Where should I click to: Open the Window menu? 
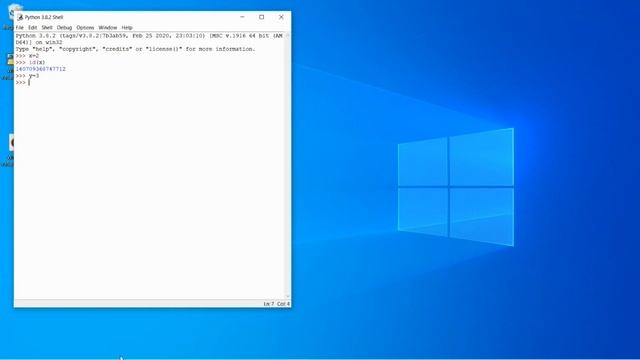tap(108, 27)
